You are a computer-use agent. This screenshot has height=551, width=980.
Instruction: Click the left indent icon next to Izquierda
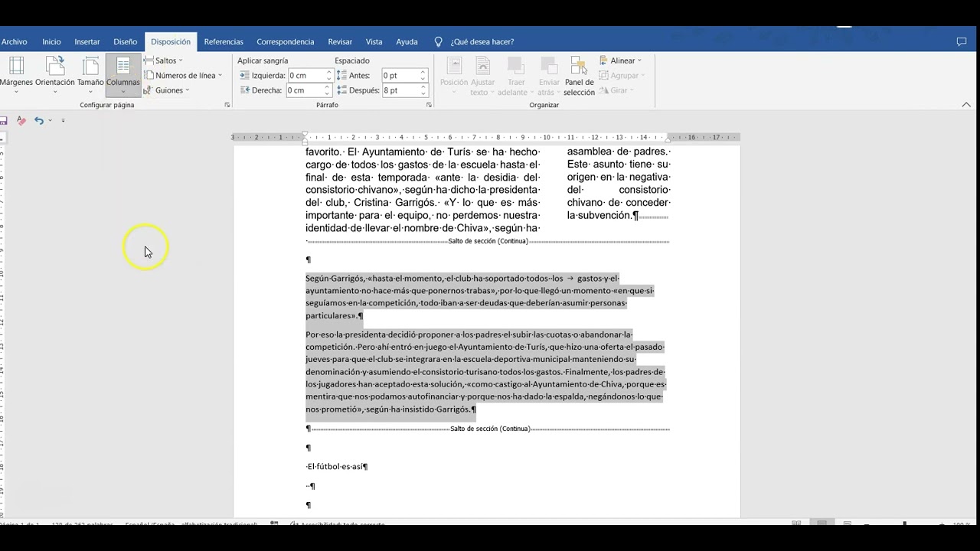coord(244,75)
